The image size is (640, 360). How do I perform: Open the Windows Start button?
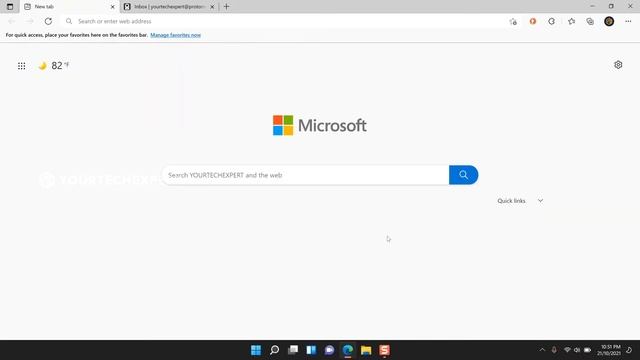256,350
